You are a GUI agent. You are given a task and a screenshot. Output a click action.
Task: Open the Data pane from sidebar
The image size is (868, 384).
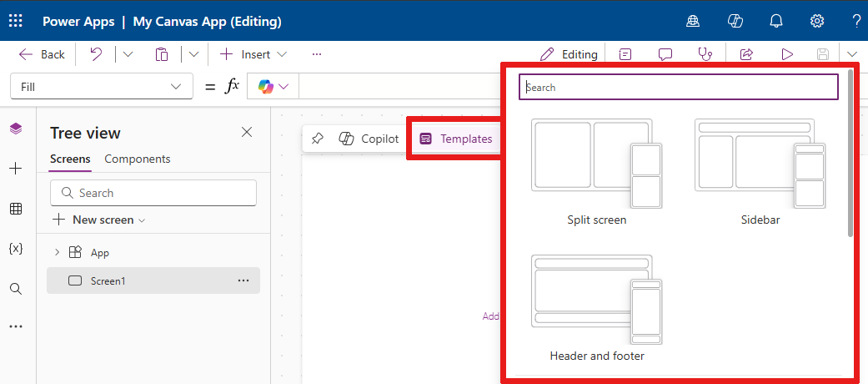click(x=16, y=209)
